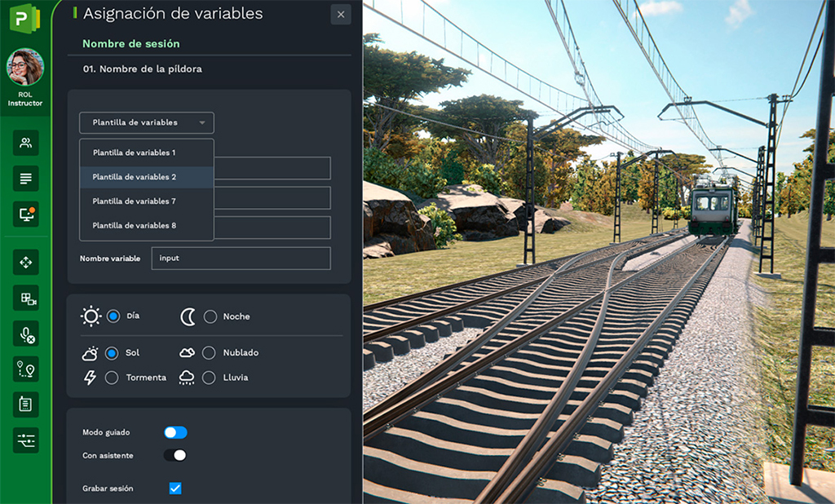
Task: Select the Noche radio button
Action: click(x=210, y=317)
